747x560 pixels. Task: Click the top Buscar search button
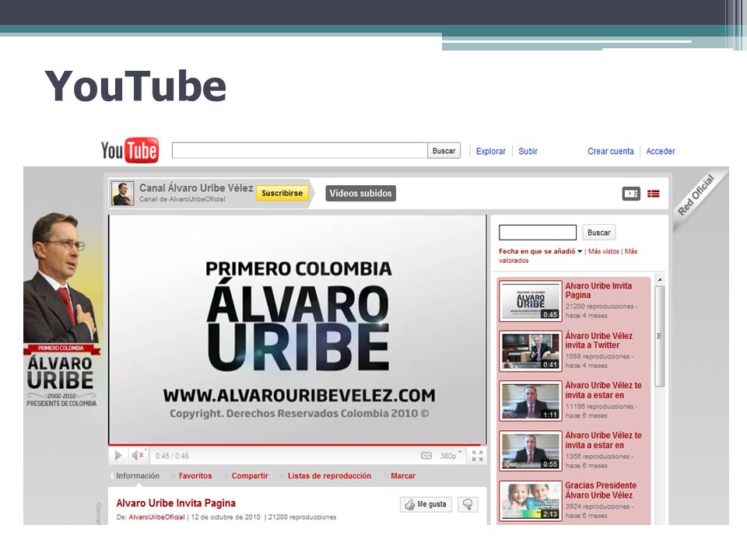[x=444, y=151]
